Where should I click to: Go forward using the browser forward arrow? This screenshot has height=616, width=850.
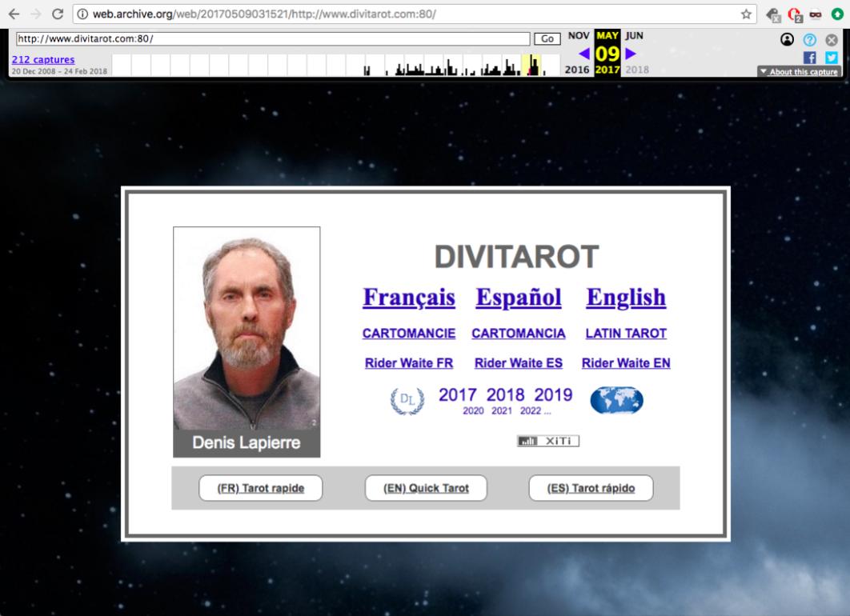(36, 14)
